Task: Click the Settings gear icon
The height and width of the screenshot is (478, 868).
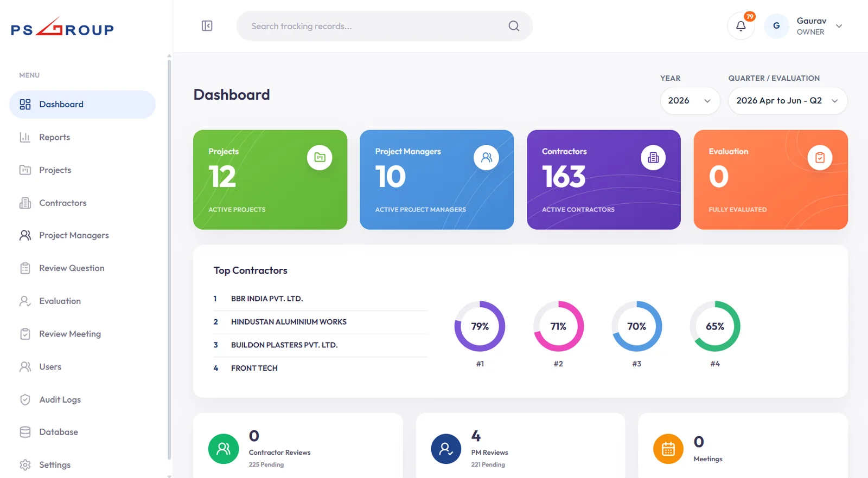Action: point(25,465)
